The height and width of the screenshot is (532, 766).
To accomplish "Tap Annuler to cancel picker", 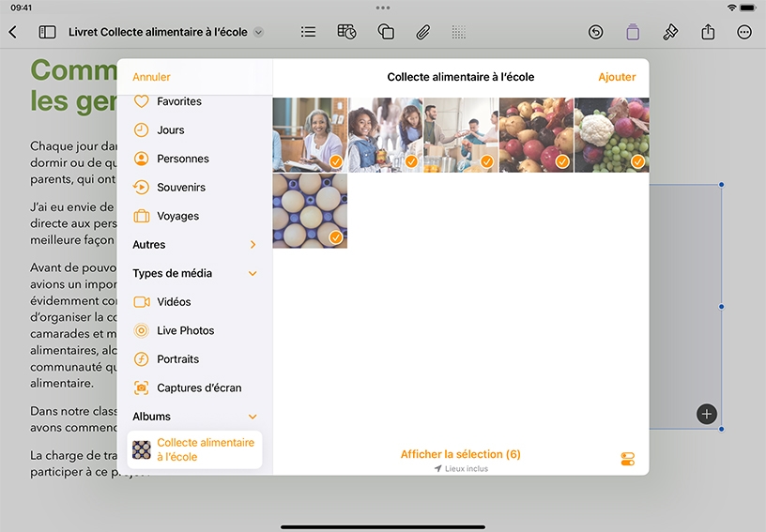I will point(151,77).
